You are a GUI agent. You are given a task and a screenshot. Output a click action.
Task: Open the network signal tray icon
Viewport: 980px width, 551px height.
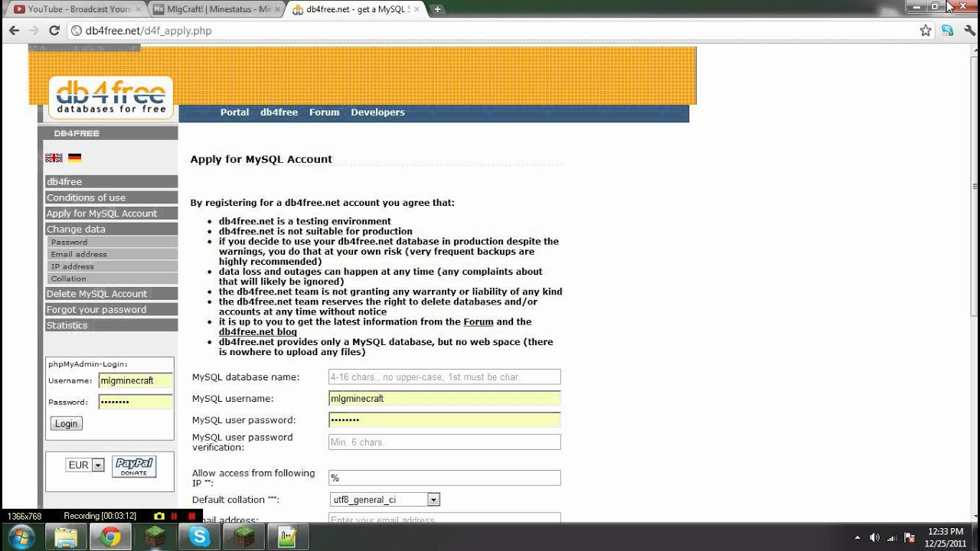(892, 537)
